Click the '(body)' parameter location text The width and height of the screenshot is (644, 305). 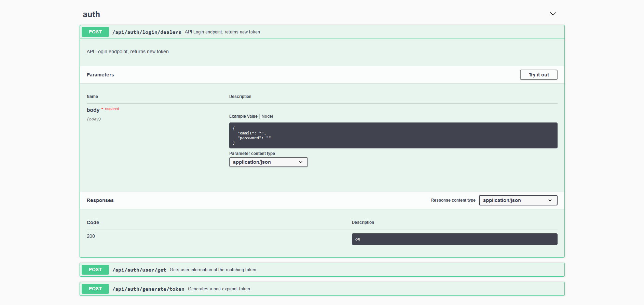coord(94,119)
